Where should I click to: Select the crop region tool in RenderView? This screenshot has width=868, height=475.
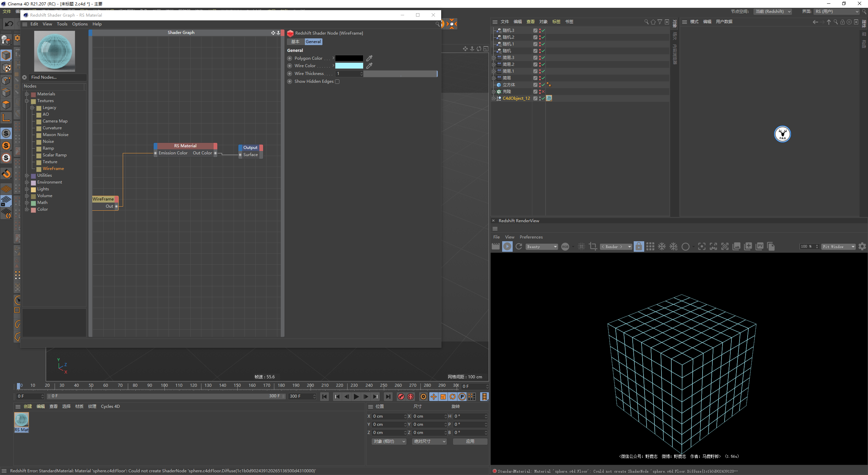click(x=593, y=247)
